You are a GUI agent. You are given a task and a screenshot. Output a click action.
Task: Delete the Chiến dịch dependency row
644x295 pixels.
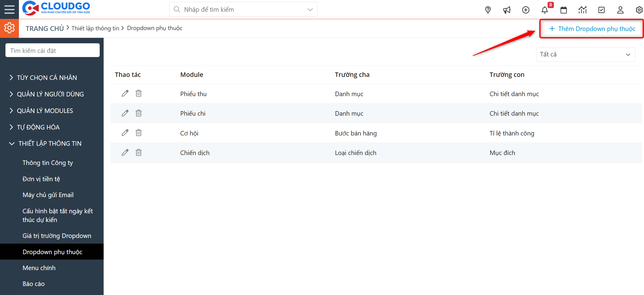coord(138,153)
